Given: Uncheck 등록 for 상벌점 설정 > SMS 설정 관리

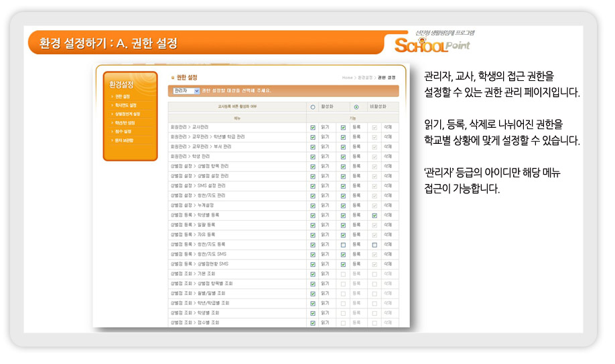Looking at the screenshot, I should pyautogui.click(x=343, y=186).
